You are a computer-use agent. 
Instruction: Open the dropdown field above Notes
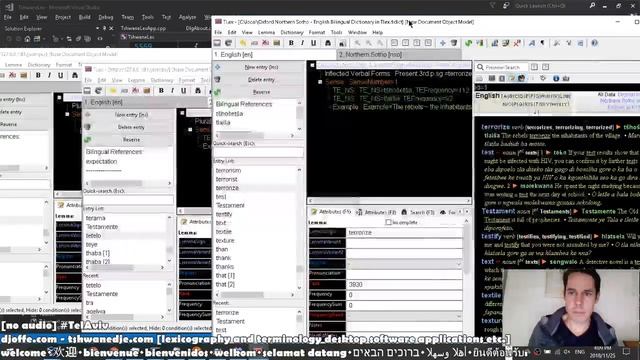[404, 316]
